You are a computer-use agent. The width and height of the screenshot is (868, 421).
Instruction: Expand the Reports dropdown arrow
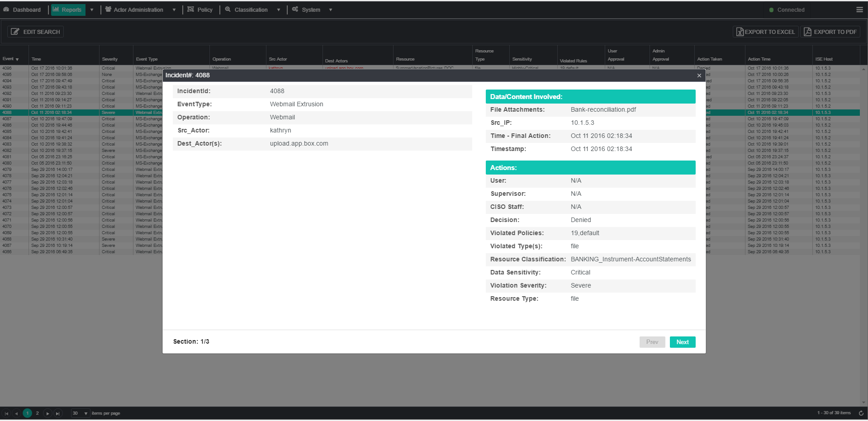(92, 10)
